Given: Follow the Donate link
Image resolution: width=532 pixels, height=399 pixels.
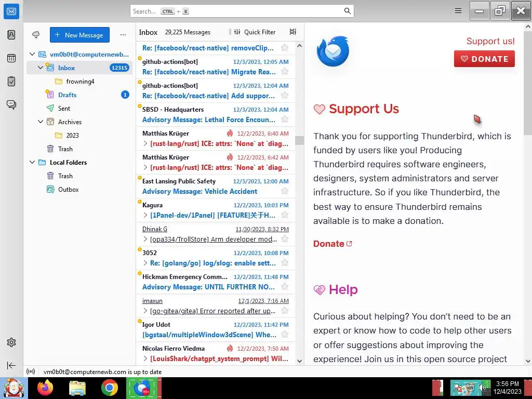Looking at the screenshot, I should click(332, 244).
